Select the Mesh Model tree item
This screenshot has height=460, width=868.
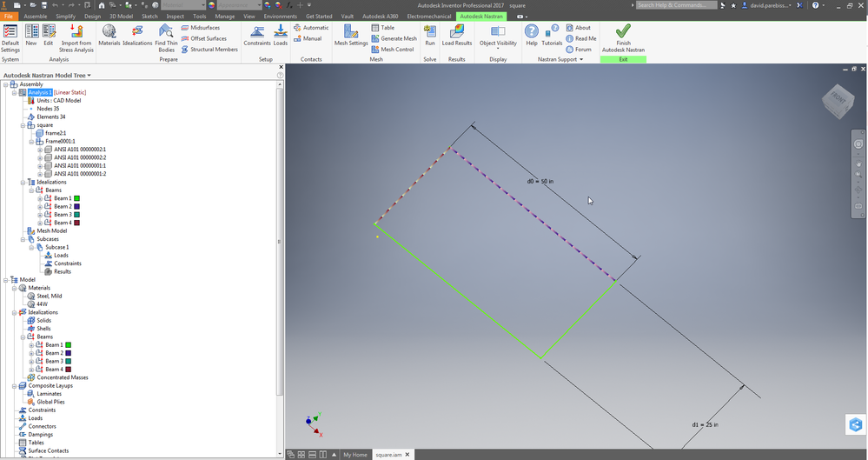click(x=51, y=231)
